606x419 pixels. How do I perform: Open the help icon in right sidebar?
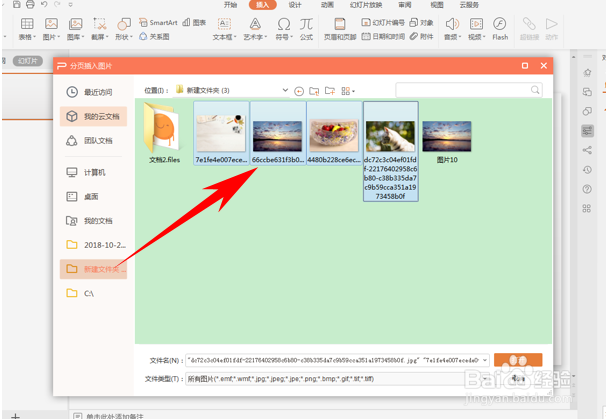[587, 189]
